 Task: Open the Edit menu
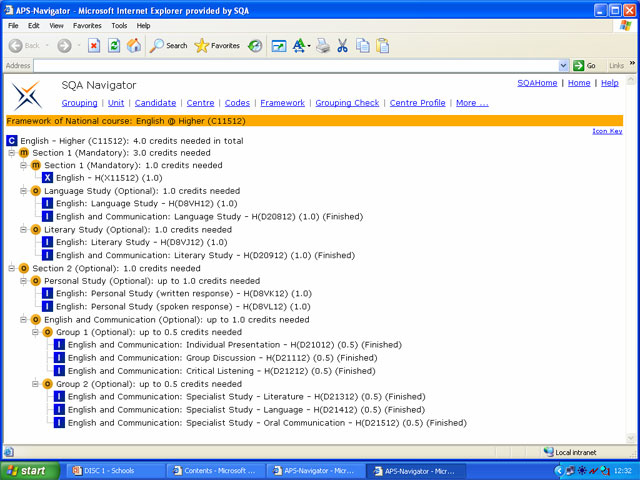tap(33, 26)
